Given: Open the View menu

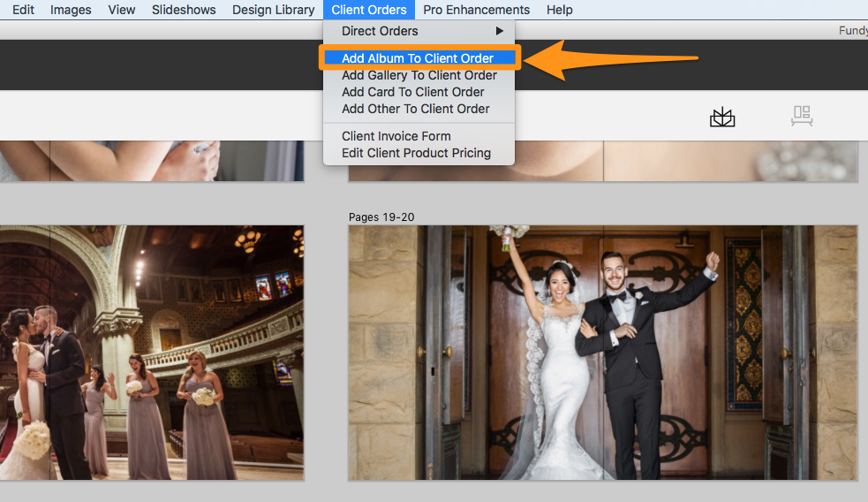Looking at the screenshot, I should 122,10.
